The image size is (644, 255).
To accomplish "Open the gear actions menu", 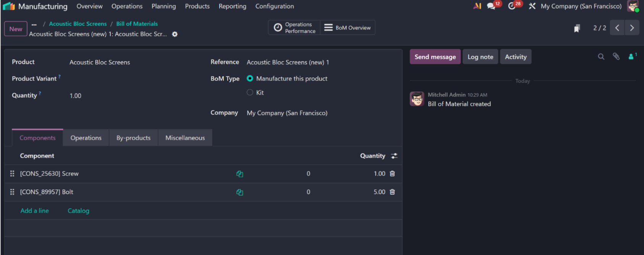I will (x=175, y=34).
